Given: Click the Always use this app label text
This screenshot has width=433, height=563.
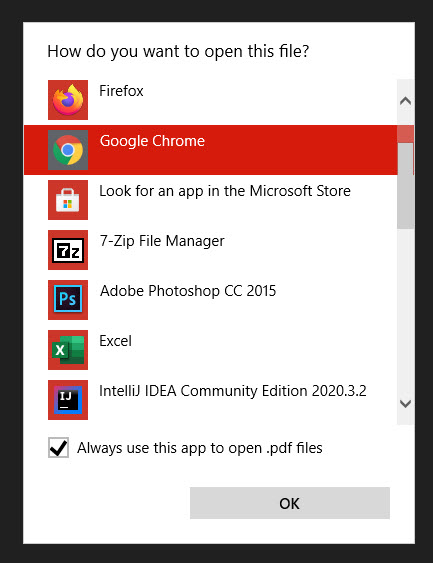Looking at the screenshot, I should 200,448.
